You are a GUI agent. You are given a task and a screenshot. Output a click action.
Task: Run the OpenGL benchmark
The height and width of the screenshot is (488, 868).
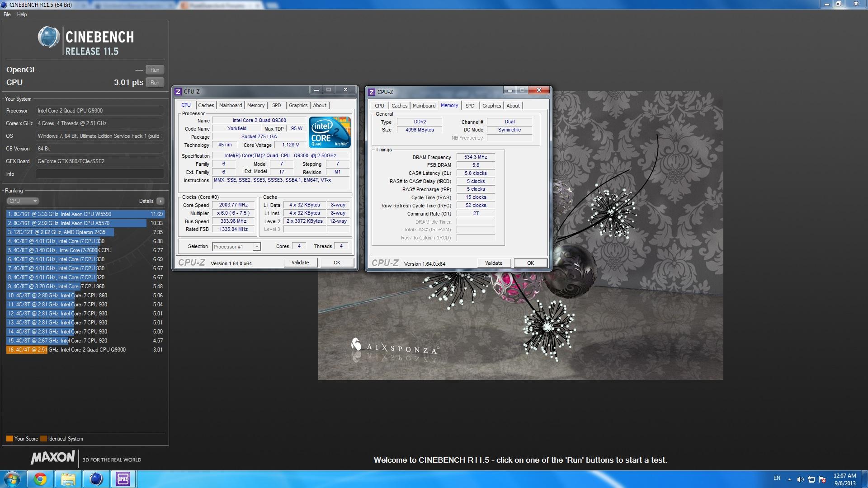[155, 70]
